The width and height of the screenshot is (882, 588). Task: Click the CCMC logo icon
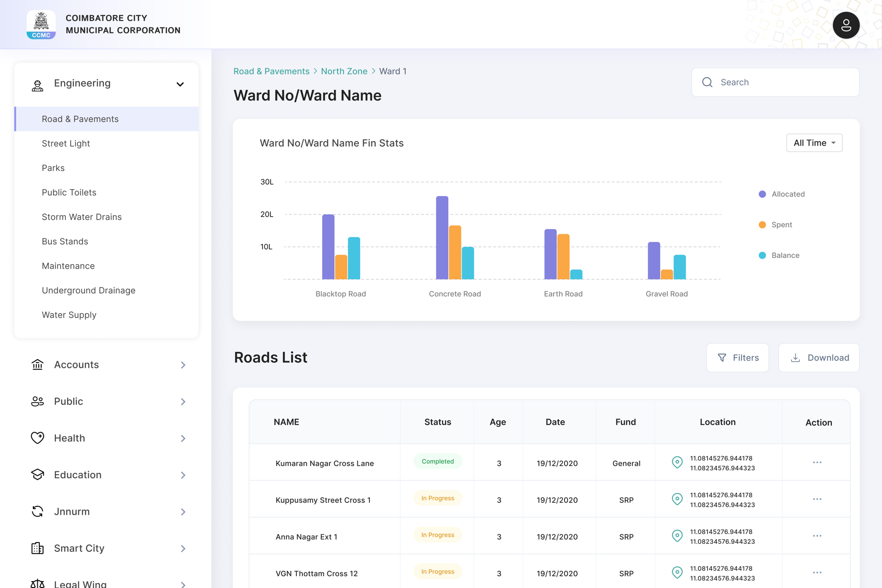coord(41,24)
